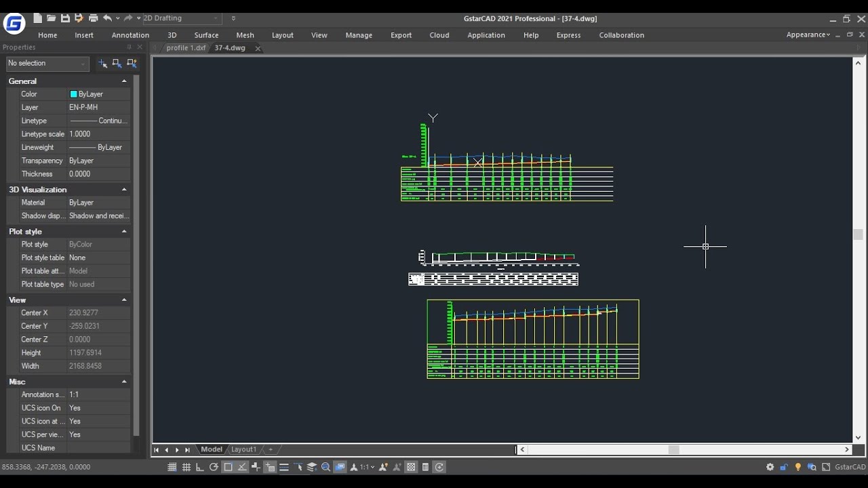Open the status bar settings gear

pyautogui.click(x=770, y=467)
